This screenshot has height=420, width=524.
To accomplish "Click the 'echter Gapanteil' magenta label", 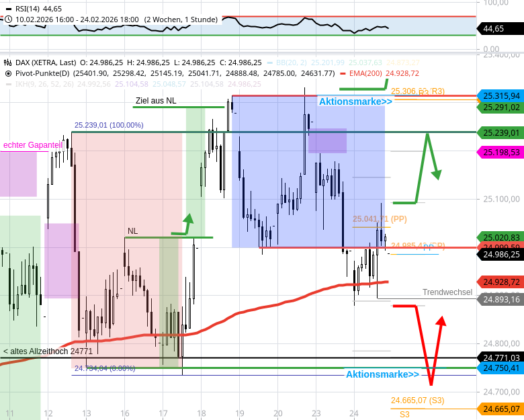I will [x=32, y=145].
